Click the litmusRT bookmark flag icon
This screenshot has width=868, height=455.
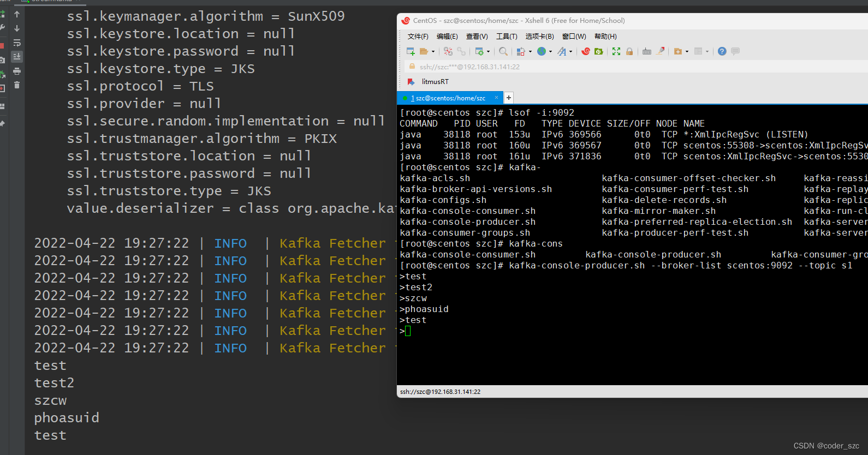coord(411,82)
